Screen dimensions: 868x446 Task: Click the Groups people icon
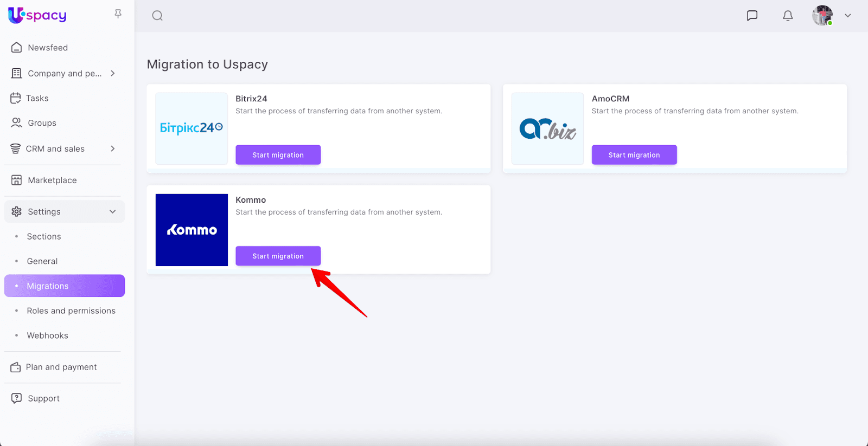[17, 123]
